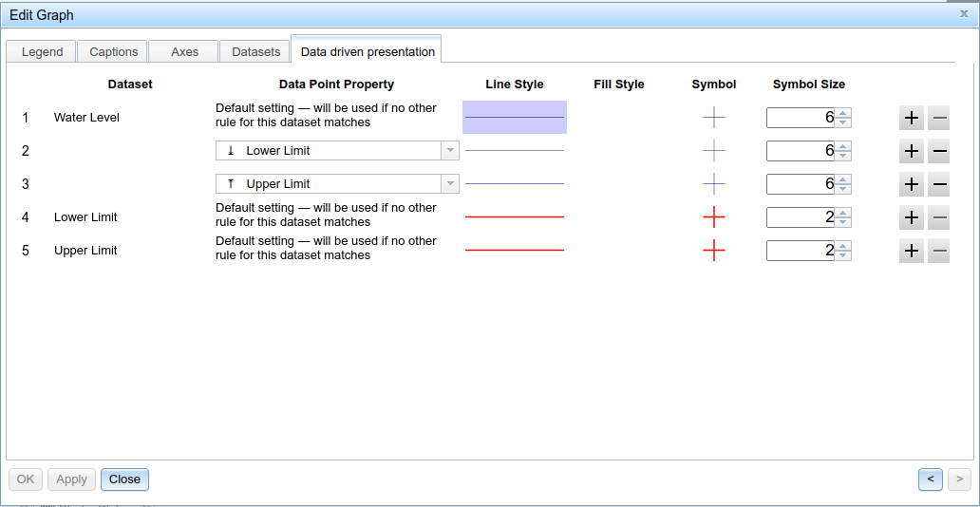Remove the Lower Limit rule in row 2
The image size is (980, 507).
pos(938,151)
